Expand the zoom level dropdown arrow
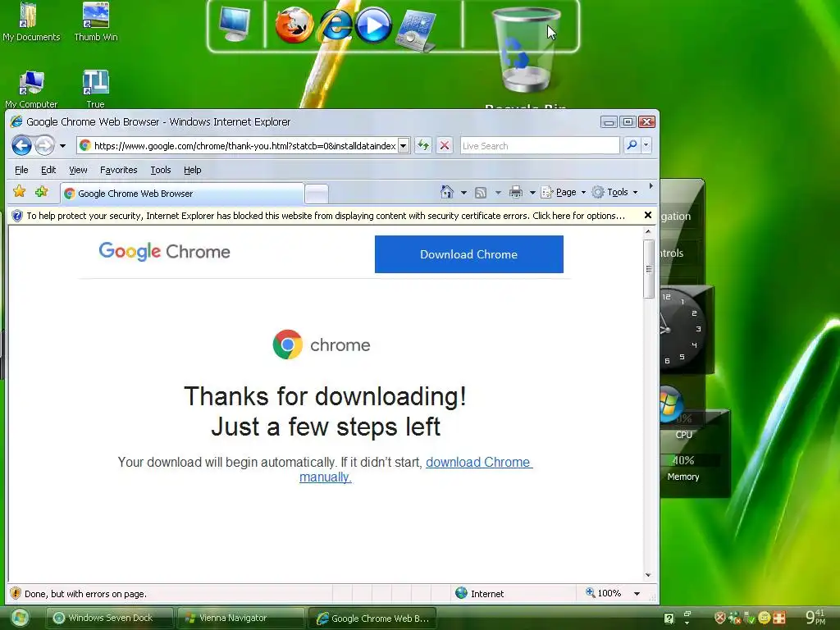 [x=637, y=594]
